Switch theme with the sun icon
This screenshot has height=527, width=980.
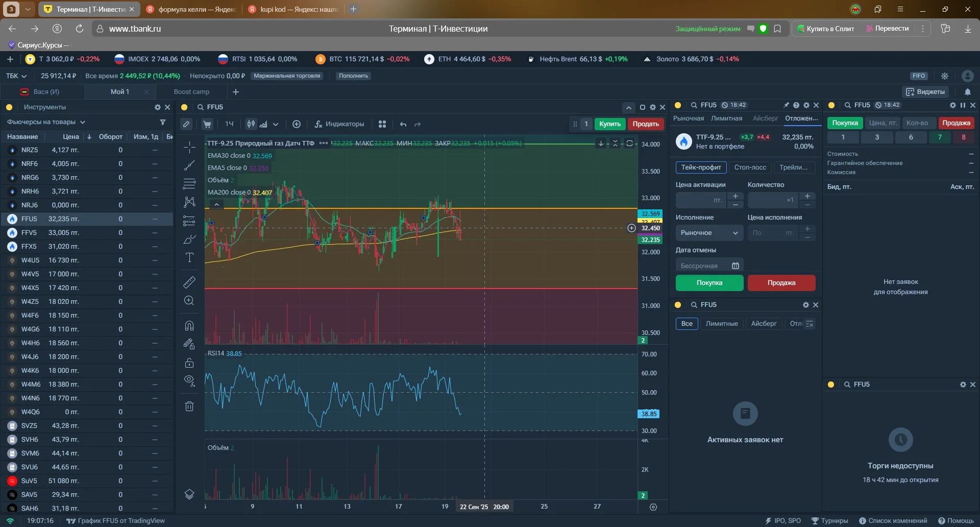pyautogui.click(x=945, y=76)
